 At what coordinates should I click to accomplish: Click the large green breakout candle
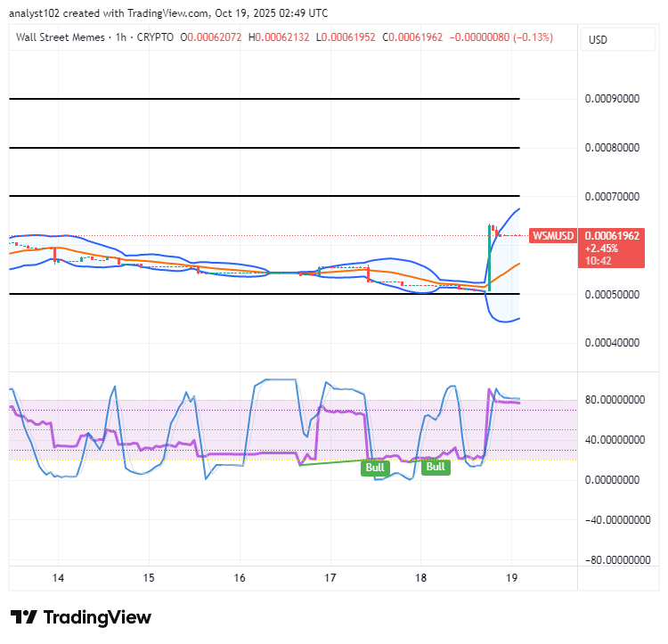coord(489,258)
